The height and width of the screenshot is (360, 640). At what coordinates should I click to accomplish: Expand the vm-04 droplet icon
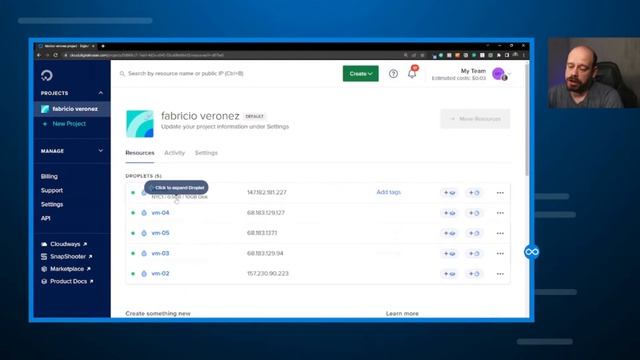(144, 213)
